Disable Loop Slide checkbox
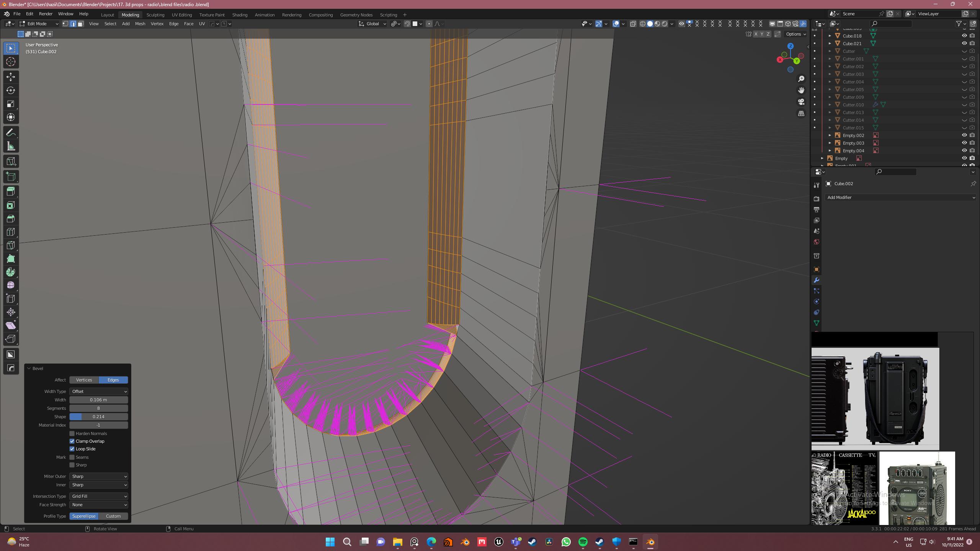This screenshot has height=551, width=980. click(72, 449)
